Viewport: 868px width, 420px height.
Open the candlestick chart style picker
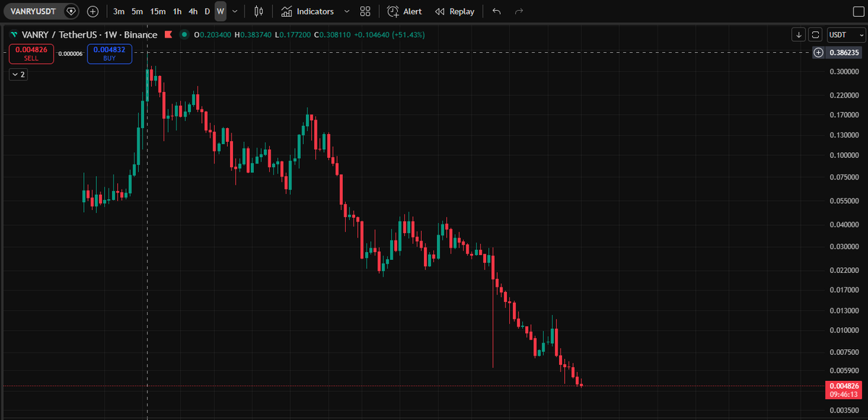[258, 12]
